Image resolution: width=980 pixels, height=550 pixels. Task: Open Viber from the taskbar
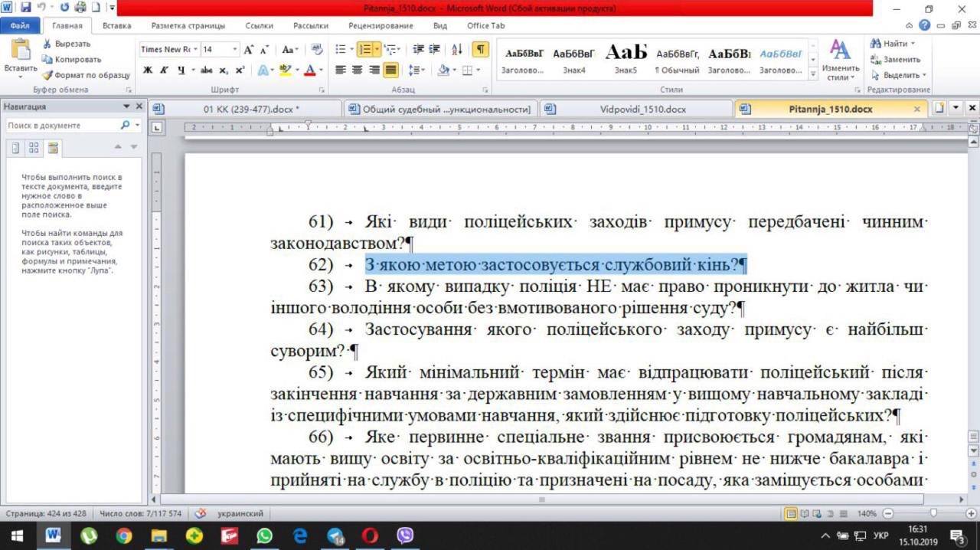[x=405, y=535]
